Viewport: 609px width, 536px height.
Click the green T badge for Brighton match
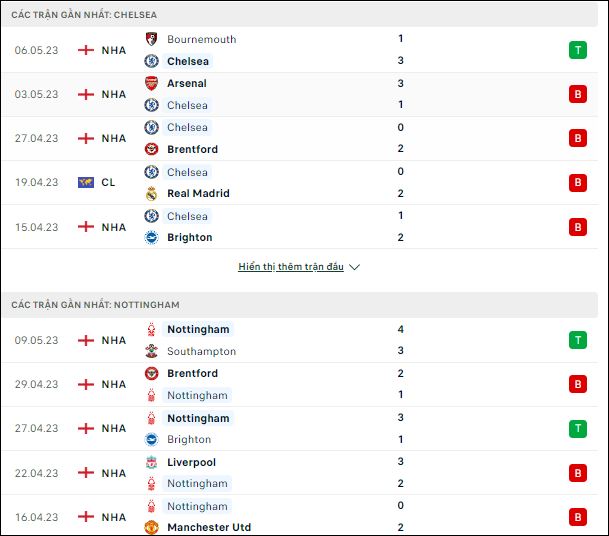click(578, 428)
